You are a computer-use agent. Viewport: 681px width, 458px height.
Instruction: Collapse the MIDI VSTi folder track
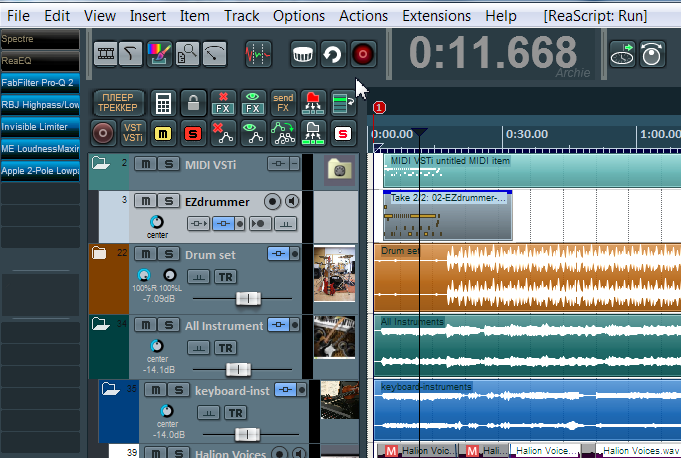101,163
